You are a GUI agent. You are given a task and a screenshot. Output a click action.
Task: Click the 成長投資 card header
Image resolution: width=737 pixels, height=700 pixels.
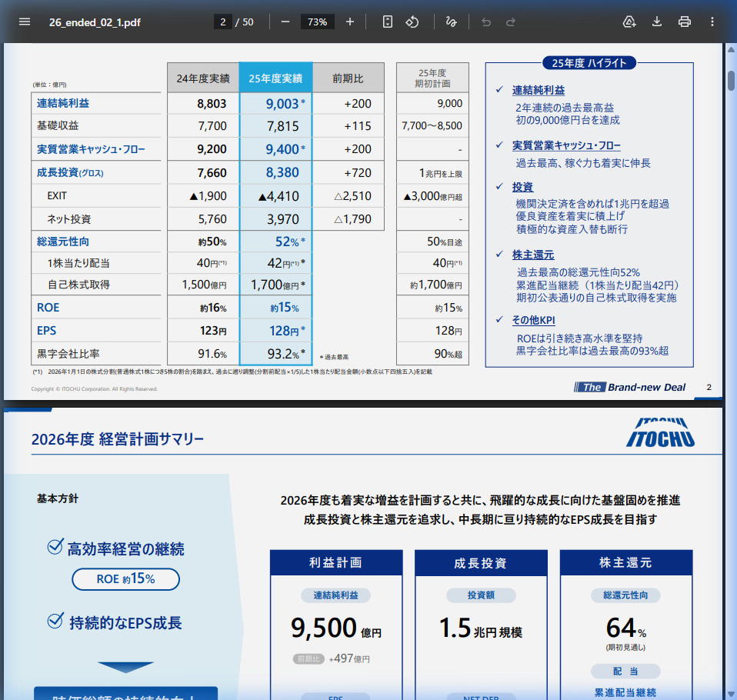(480, 563)
